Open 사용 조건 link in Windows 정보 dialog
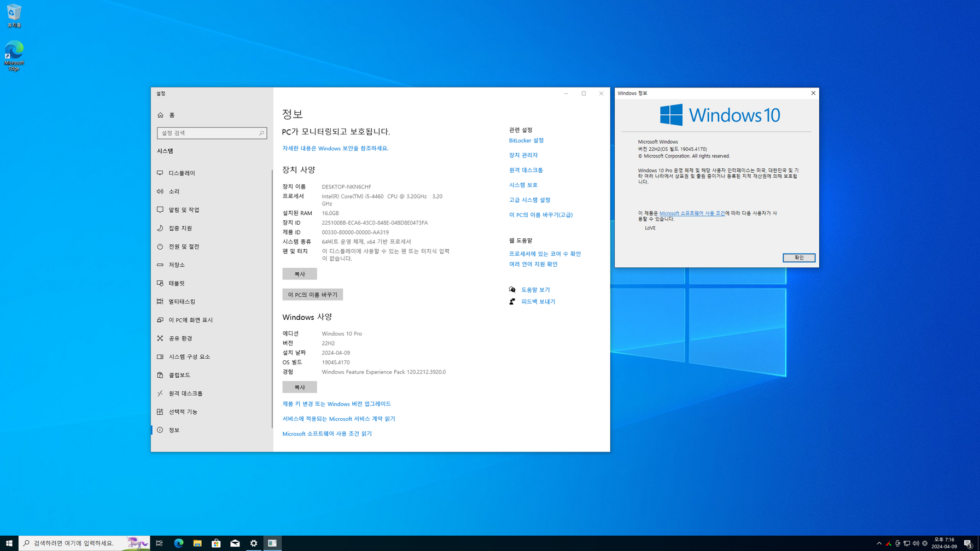 [692, 213]
